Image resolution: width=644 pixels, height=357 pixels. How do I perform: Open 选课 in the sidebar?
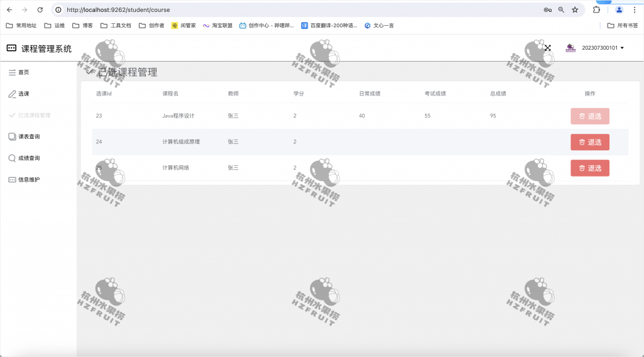[38, 94]
